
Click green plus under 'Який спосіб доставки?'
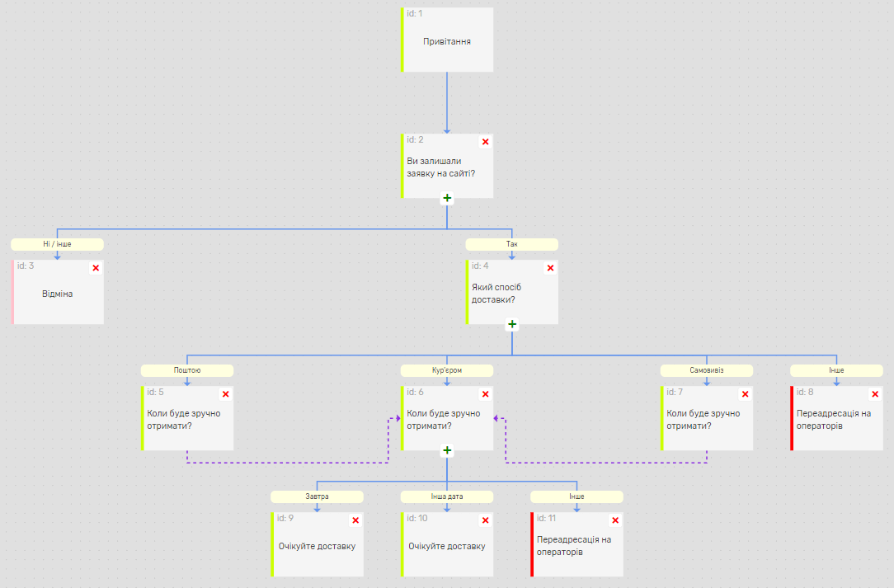(x=512, y=324)
